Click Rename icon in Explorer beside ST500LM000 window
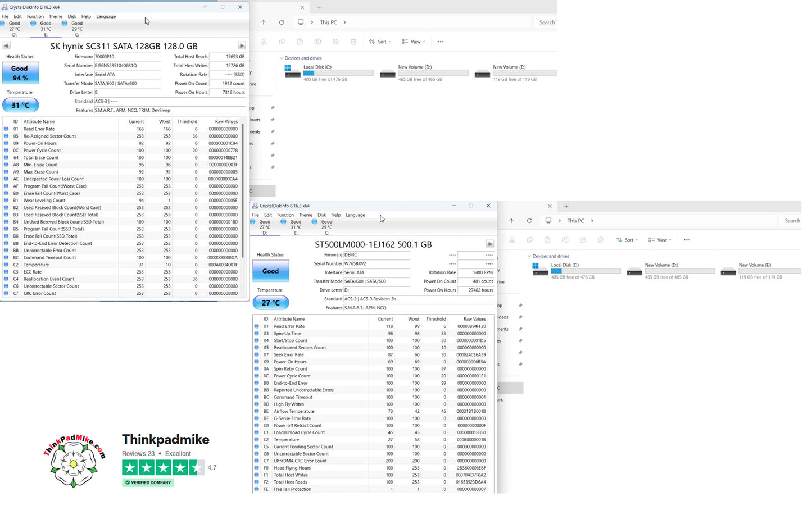Viewport: 812px width, 510px height. tap(565, 240)
